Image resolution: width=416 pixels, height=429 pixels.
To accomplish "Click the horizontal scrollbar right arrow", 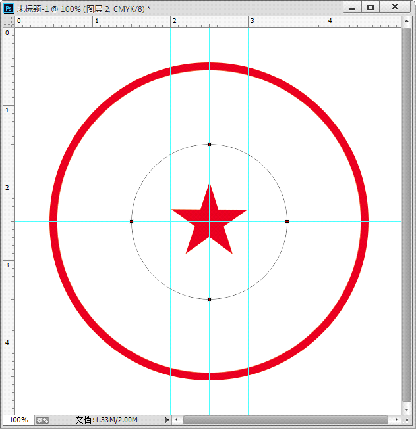I will tap(397, 420).
